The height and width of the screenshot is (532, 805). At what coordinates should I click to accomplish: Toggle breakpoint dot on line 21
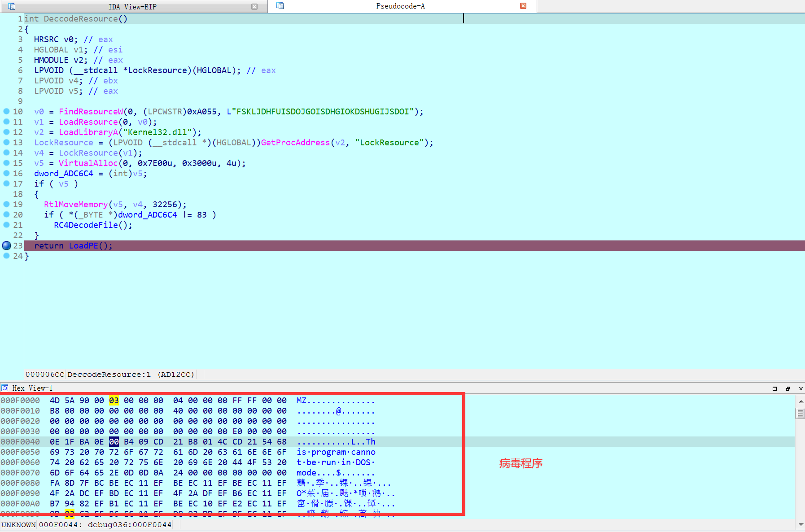(6, 225)
